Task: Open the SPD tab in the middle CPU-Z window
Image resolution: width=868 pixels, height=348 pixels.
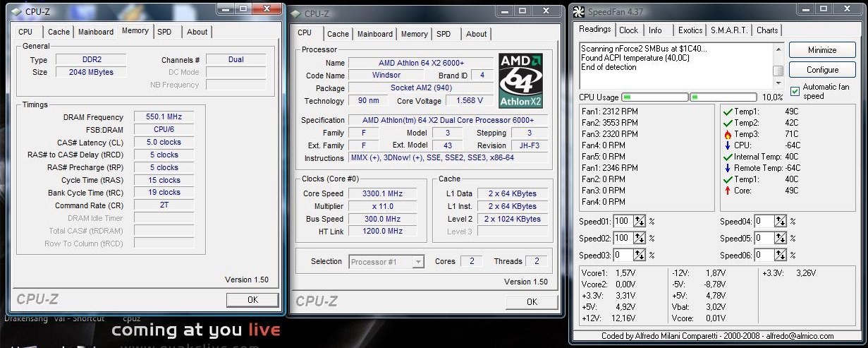Action: [444, 34]
